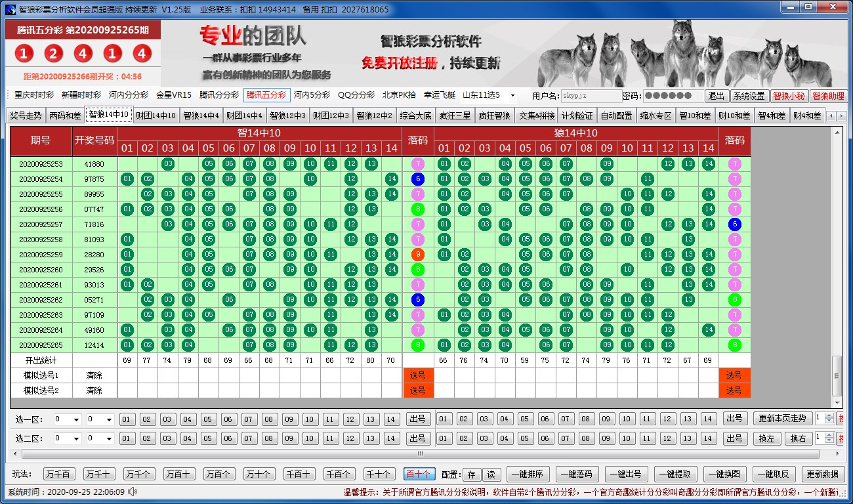Expand the first 选二区 dropdown

(68, 438)
